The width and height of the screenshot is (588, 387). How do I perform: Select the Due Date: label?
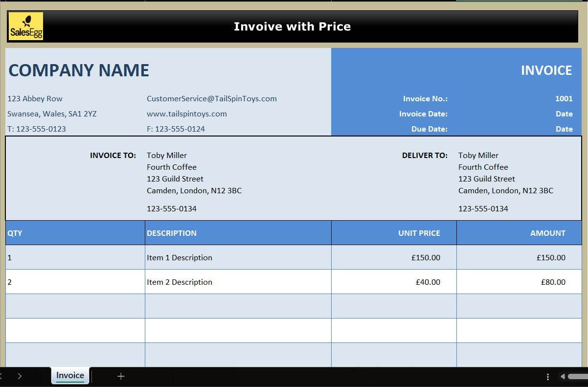point(430,129)
